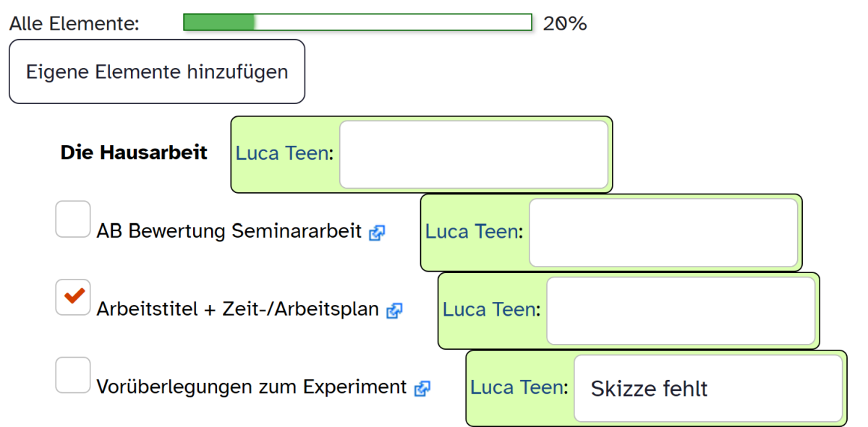The width and height of the screenshot is (868, 427).
Task: Open external link icon for Vorüberlegungen zum Experiment
Action: (422, 389)
